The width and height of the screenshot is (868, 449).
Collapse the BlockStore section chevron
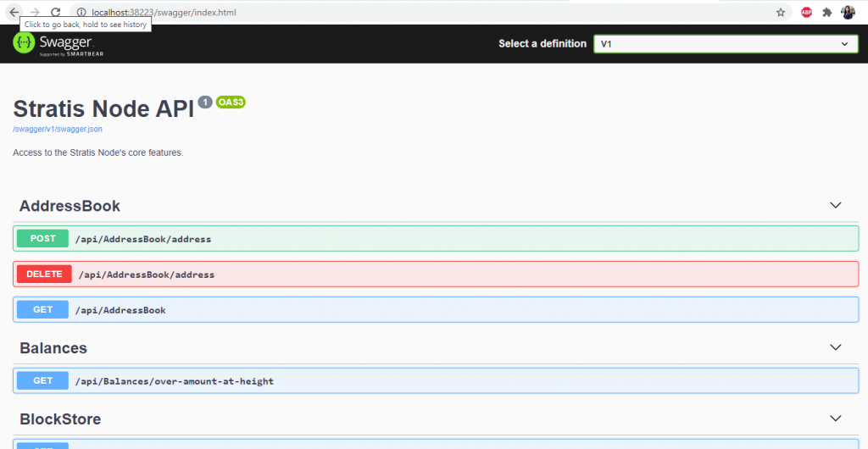[836, 419]
